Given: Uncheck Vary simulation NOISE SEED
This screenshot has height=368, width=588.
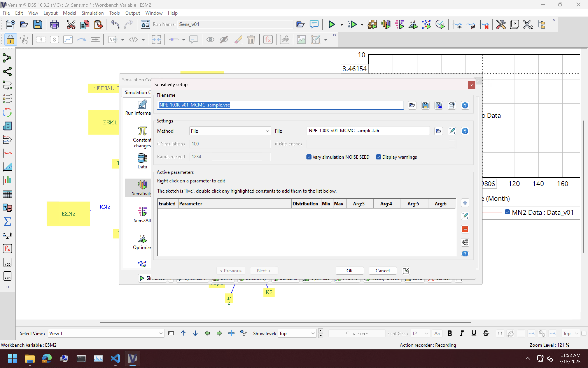Looking at the screenshot, I should [x=309, y=157].
